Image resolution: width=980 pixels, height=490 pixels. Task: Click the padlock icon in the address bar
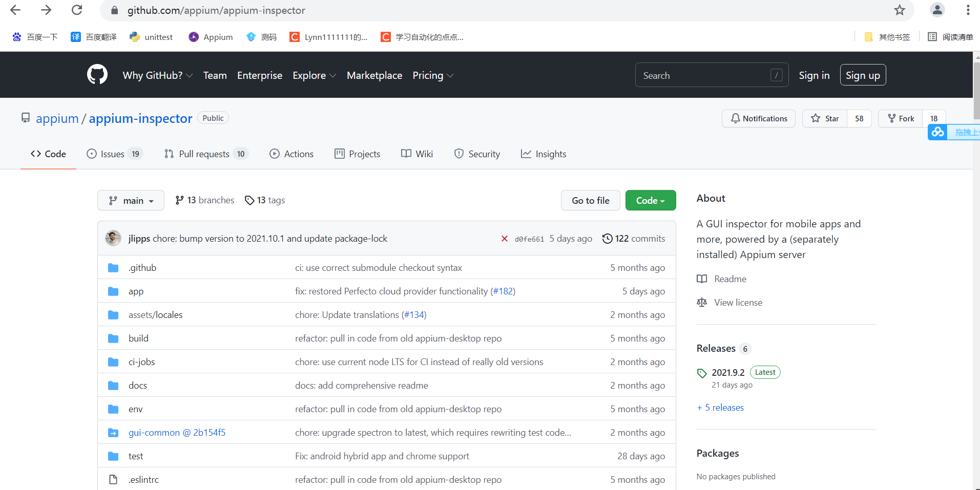click(x=114, y=10)
